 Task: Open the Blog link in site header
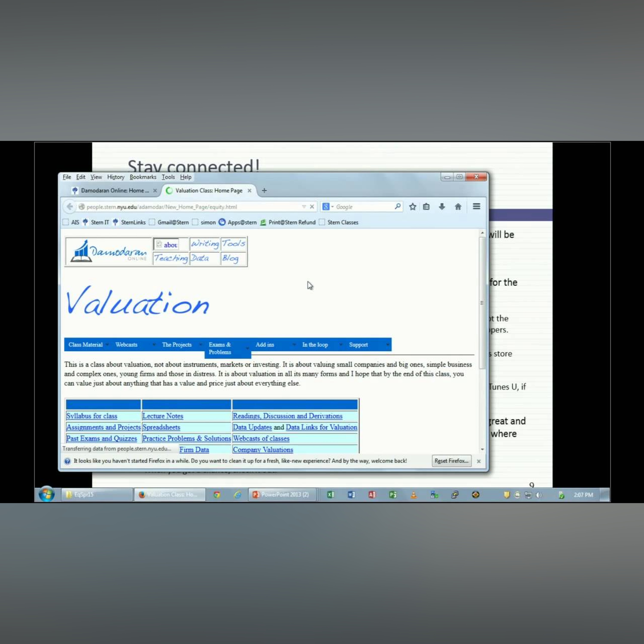coord(230,258)
